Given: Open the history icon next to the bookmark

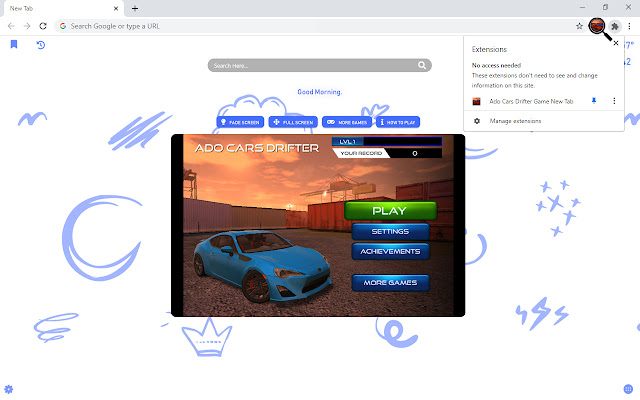Looking at the screenshot, I should pyautogui.click(x=40, y=45).
